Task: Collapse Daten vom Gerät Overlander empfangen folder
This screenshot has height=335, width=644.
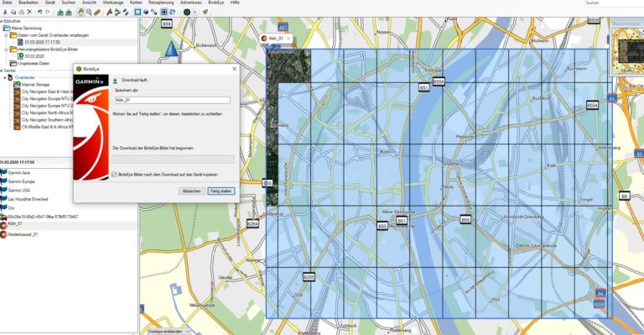Action: point(6,35)
